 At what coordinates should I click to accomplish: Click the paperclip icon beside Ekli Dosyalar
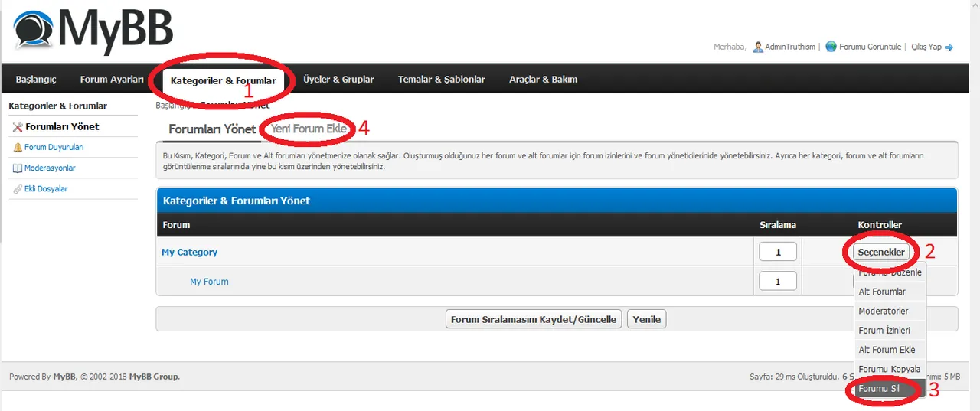click(18, 189)
